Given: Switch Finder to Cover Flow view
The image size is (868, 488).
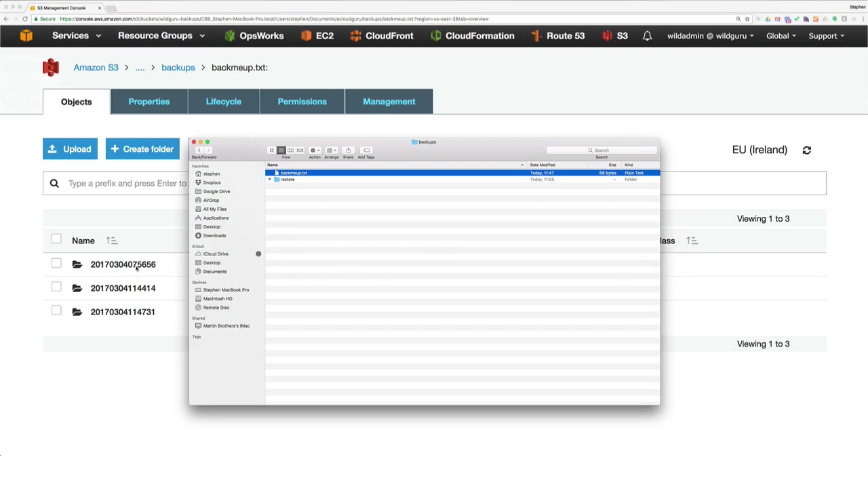Looking at the screenshot, I should point(300,150).
